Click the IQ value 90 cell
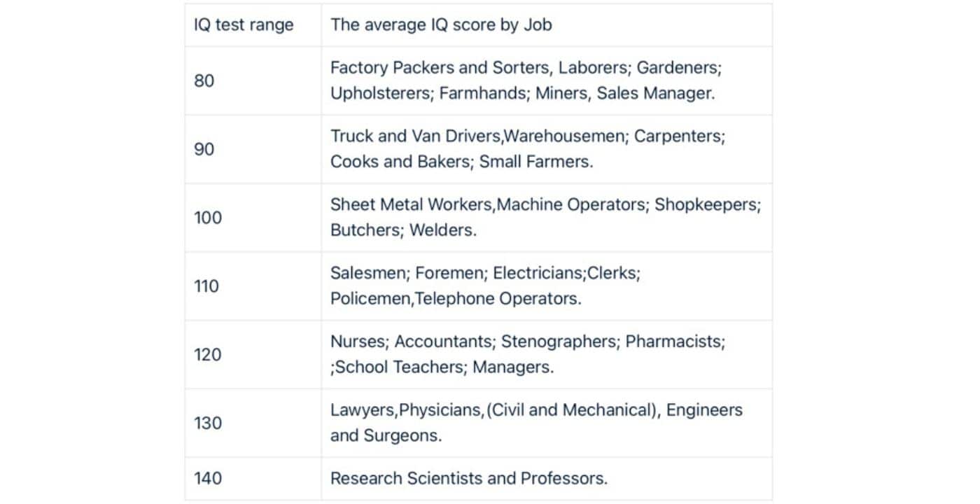The height and width of the screenshot is (504, 980). 253,149
